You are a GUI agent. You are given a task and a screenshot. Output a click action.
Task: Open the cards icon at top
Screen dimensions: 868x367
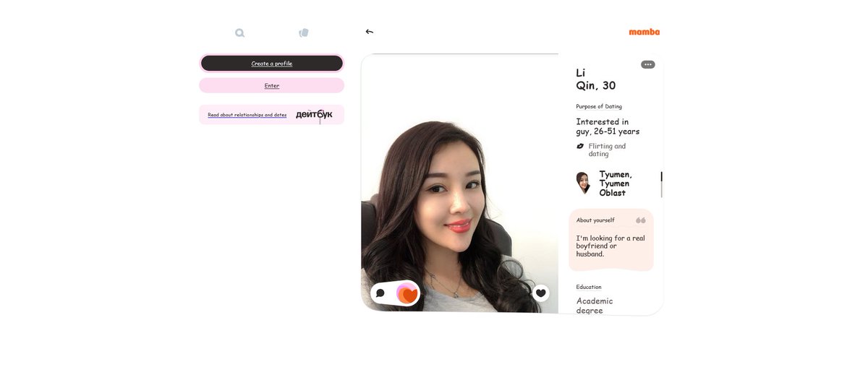coord(304,33)
